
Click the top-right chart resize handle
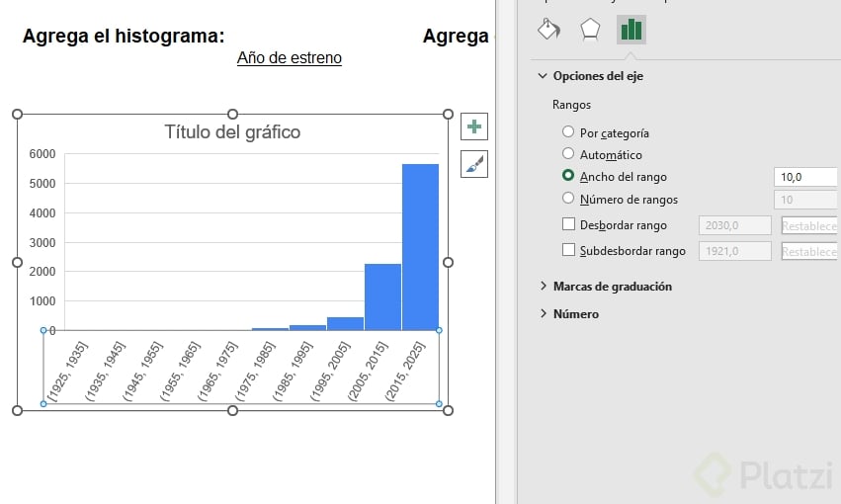(x=448, y=115)
